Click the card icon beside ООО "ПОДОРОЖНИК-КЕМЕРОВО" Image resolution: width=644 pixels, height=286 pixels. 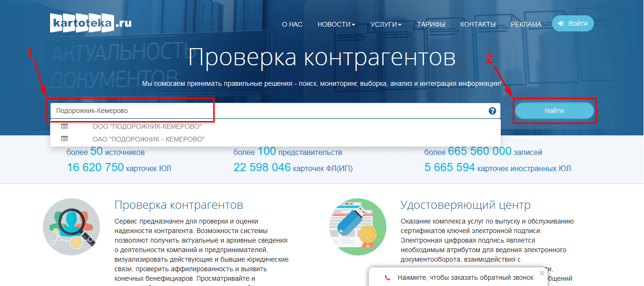pyautogui.click(x=64, y=126)
